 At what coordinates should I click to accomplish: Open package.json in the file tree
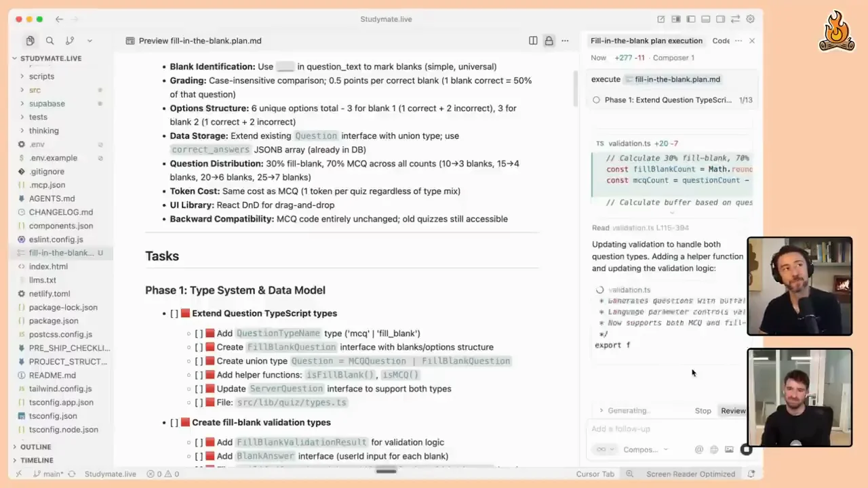pos(54,321)
